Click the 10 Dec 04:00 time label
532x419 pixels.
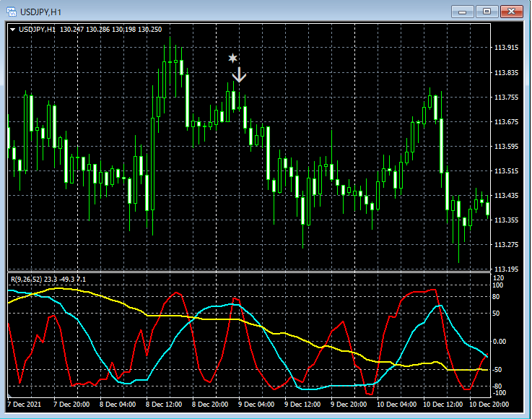coord(396,405)
